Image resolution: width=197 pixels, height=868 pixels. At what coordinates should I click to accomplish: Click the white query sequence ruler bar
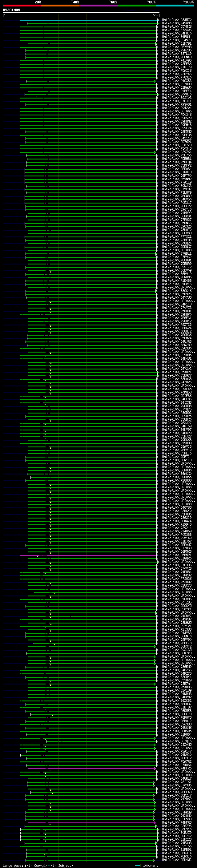(81, 12)
